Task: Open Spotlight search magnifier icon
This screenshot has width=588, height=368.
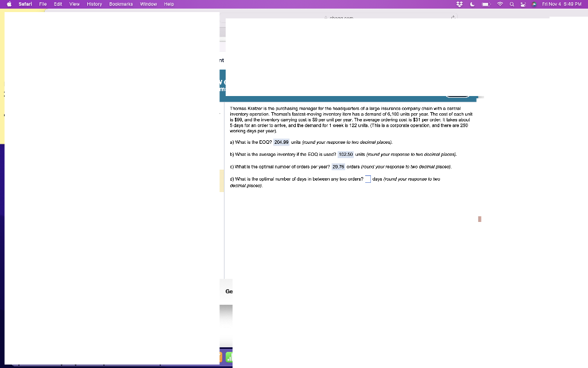Action: coord(512,4)
